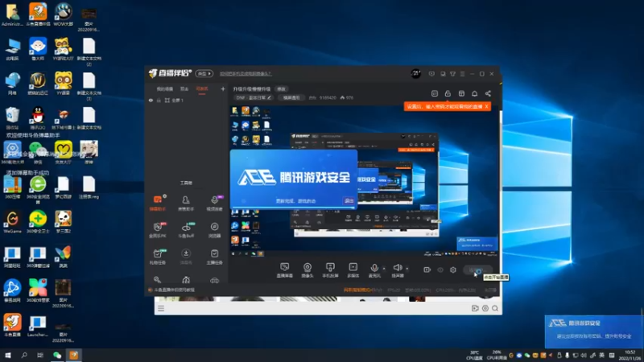Screen dimensions: 644x362
Task: Click the speaker icon in bottom bar
Action: [x=397, y=268]
